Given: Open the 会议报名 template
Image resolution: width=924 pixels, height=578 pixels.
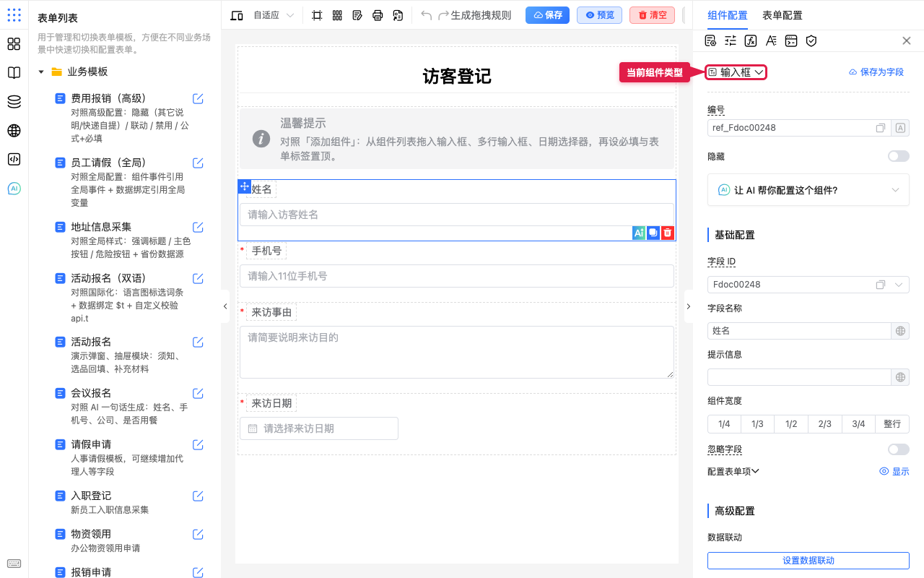Looking at the screenshot, I should pyautogui.click(x=91, y=393).
